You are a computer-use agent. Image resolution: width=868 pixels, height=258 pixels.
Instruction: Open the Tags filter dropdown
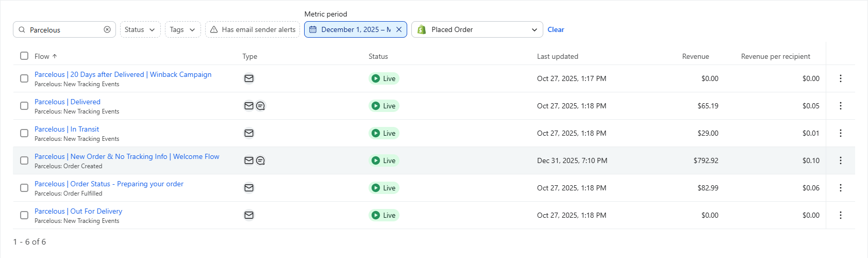click(x=183, y=29)
